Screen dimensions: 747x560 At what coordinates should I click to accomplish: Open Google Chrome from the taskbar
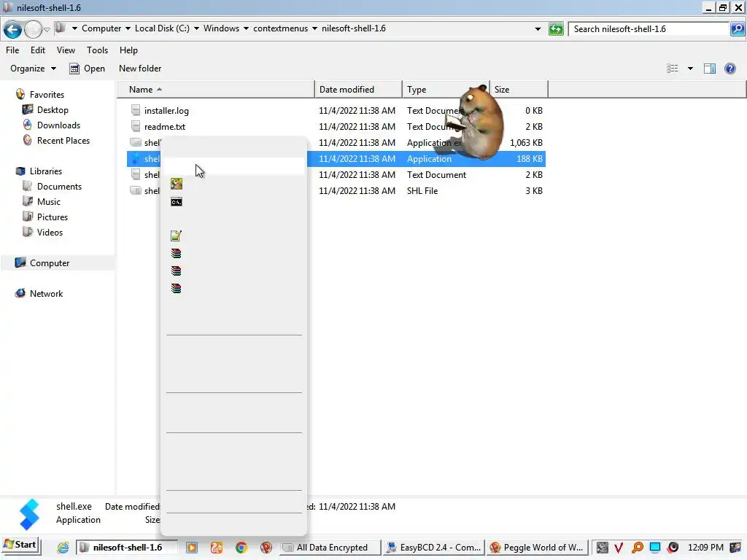point(241,548)
